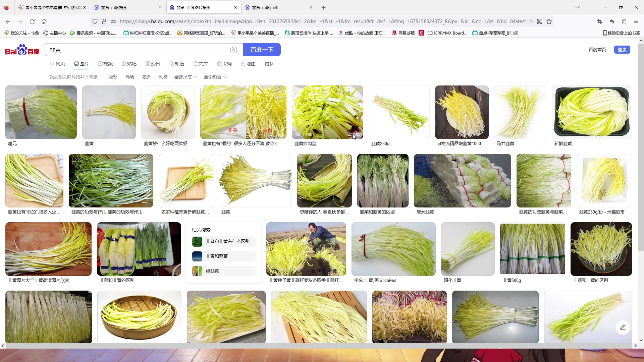644x362 pixels.
Task: Open the extensions puzzle icon
Action: point(624,22)
